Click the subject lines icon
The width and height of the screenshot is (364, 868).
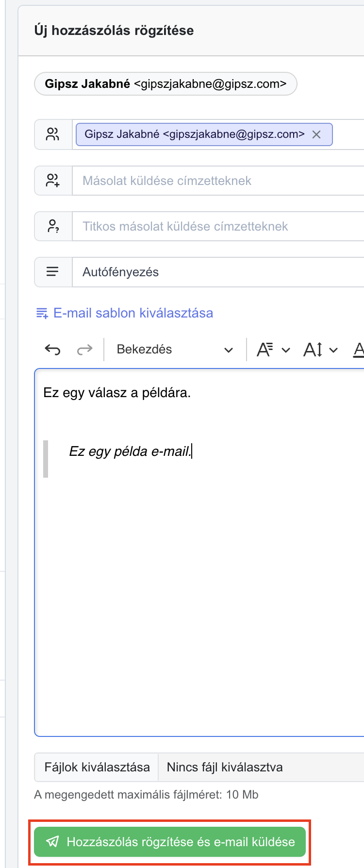pos(52,272)
